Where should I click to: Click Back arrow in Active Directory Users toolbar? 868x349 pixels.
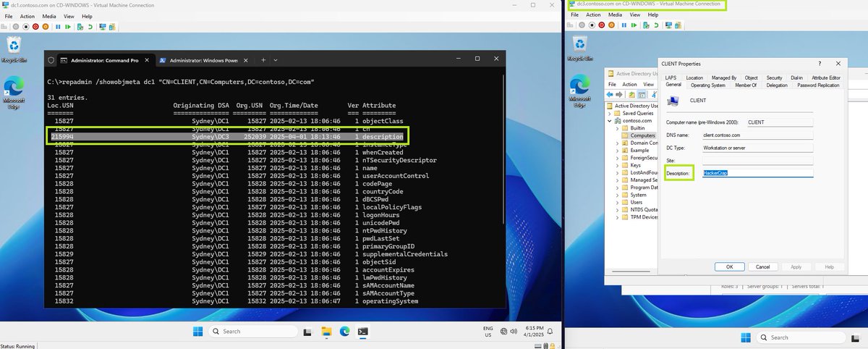(610, 95)
